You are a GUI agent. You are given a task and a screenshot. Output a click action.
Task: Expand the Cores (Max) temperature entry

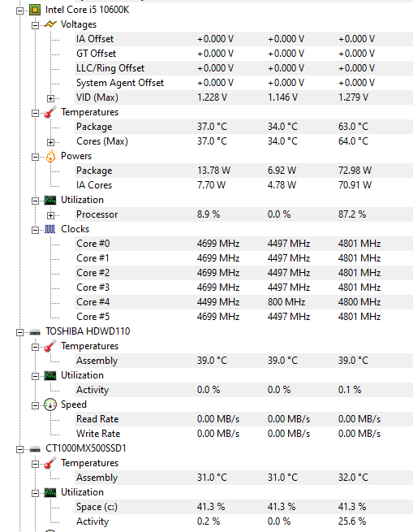click(50, 142)
